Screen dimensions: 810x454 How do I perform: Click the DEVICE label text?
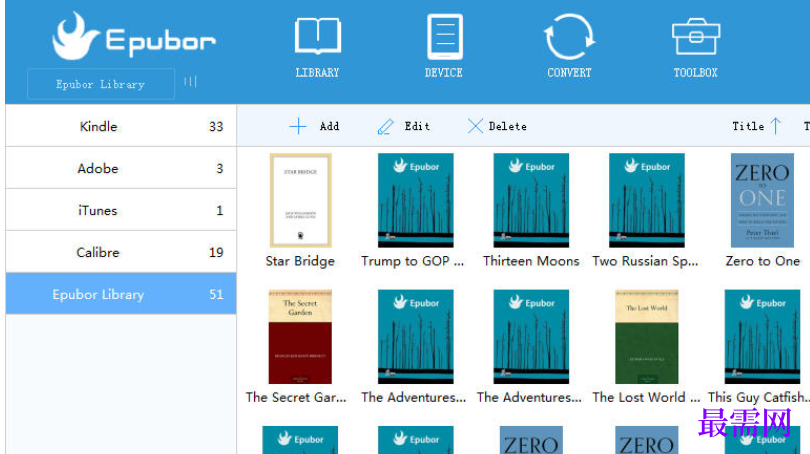[x=444, y=73]
